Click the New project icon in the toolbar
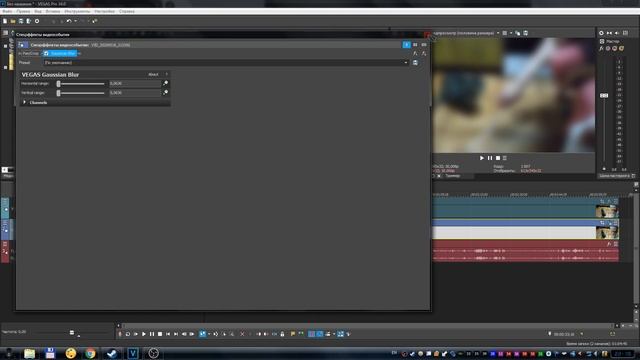This screenshot has height=360, width=640. click(5, 21)
